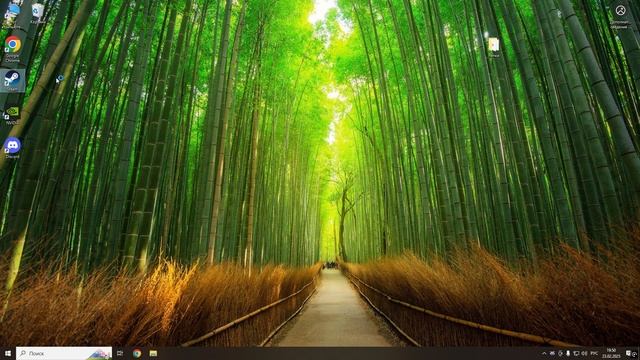The image size is (640, 360).
Task: Click the circular icon at the desktop's top-right corner
Action: coord(620,11)
